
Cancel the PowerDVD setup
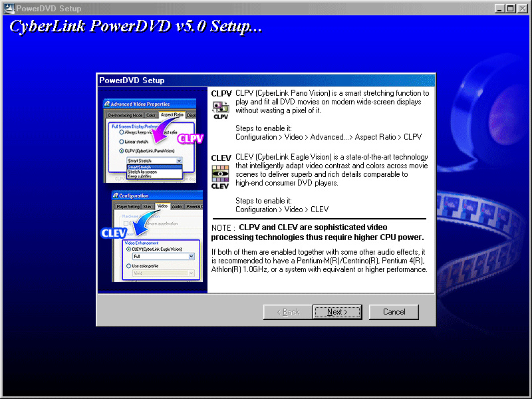pyautogui.click(x=394, y=312)
